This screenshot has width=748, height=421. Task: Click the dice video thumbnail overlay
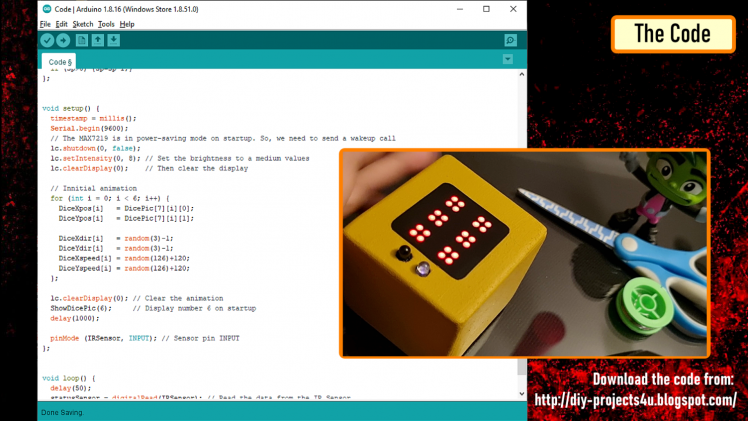525,253
